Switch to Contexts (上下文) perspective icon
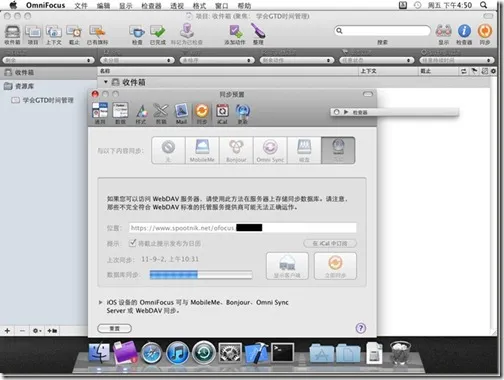 54,35
